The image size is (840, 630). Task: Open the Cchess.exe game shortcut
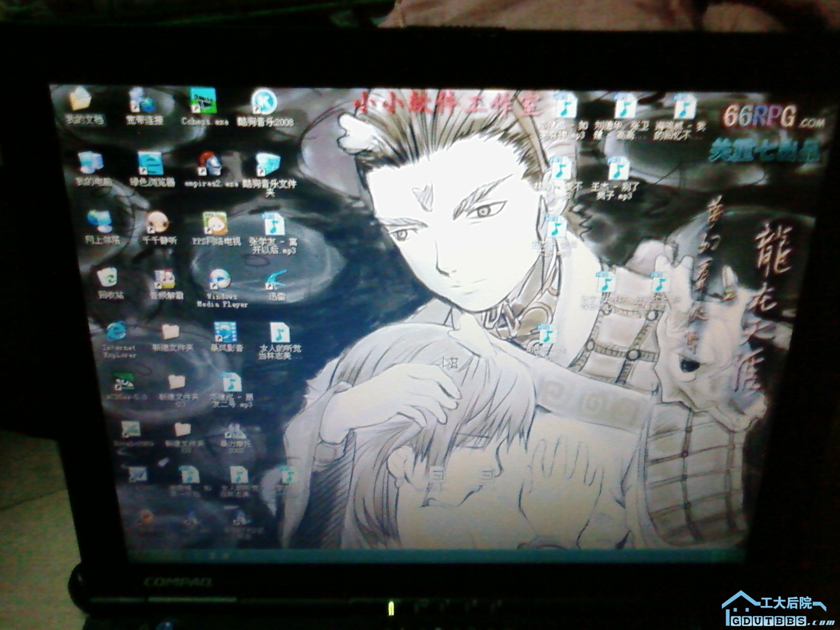203,101
